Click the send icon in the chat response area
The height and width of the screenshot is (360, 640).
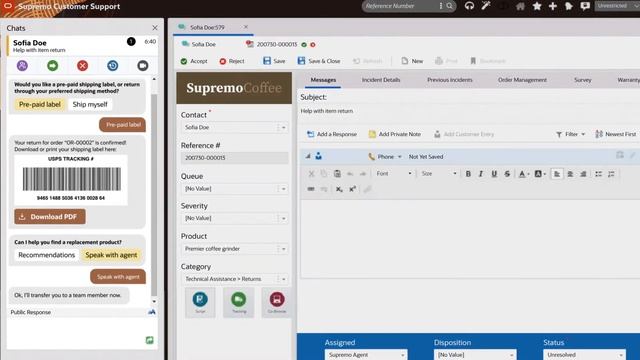149,340
